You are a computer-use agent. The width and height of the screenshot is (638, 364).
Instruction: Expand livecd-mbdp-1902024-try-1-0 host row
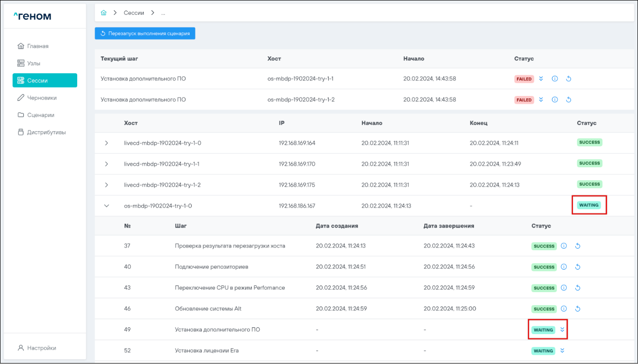(107, 143)
